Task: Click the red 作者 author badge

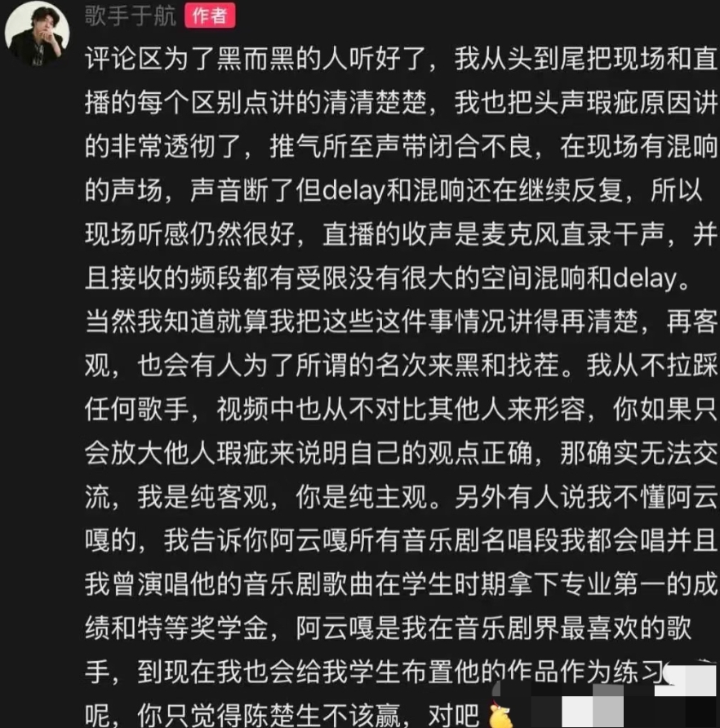Action: tap(210, 16)
